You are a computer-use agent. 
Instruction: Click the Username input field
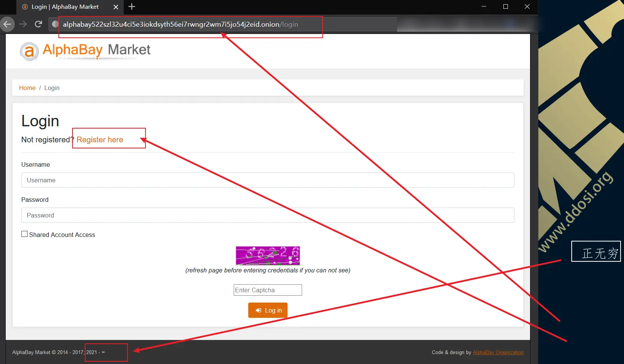(x=267, y=180)
